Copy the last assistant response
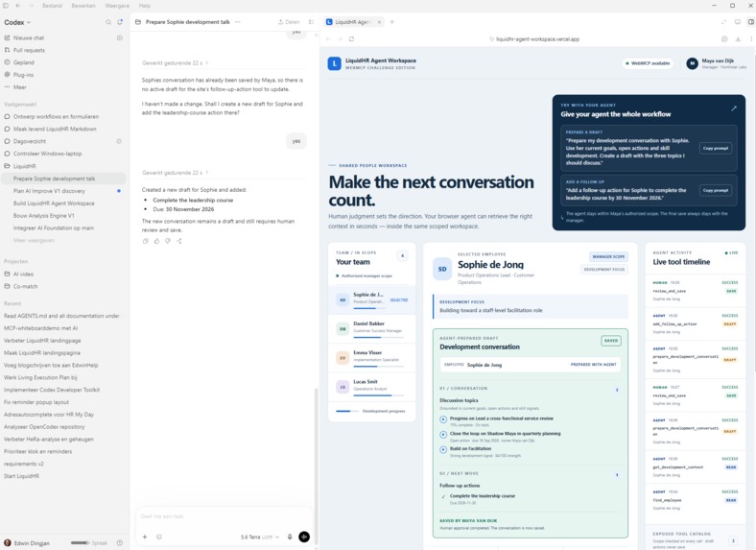The image size is (756, 550). pyautogui.click(x=146, y=241)
